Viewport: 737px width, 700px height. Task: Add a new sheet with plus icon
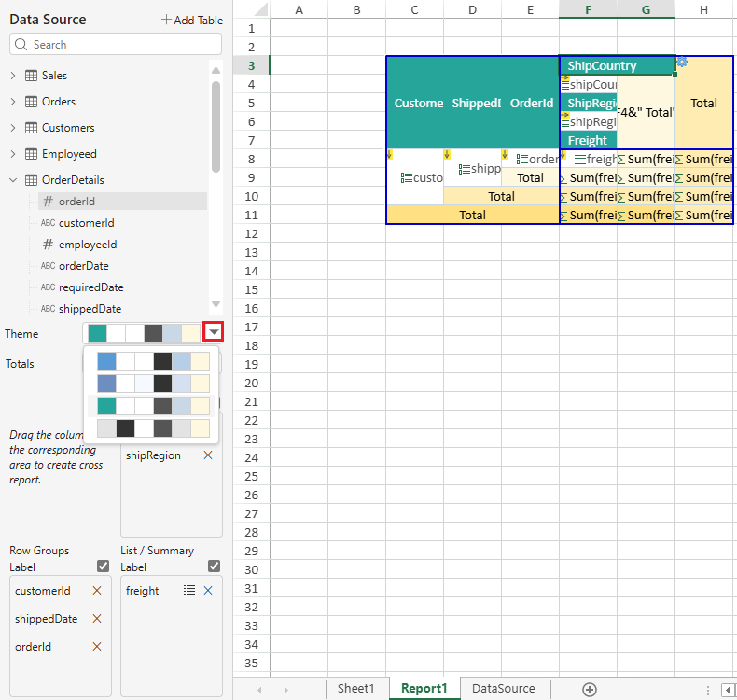pos(589,689)
